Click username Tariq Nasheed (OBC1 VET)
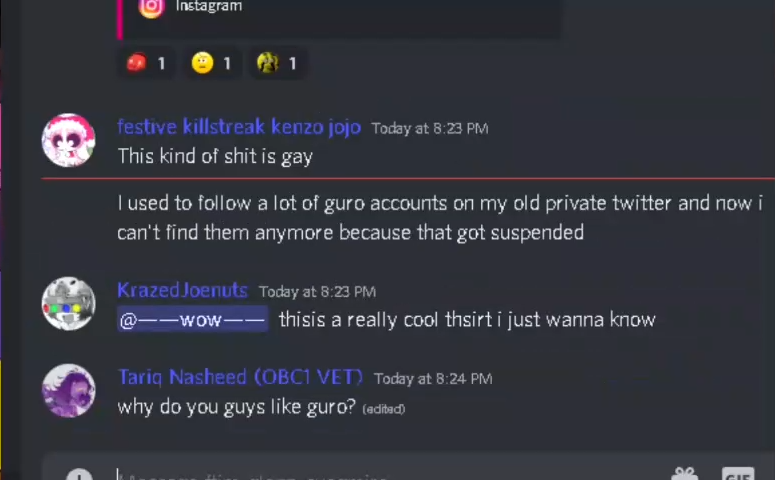775x480 pixels. point(240,377)
